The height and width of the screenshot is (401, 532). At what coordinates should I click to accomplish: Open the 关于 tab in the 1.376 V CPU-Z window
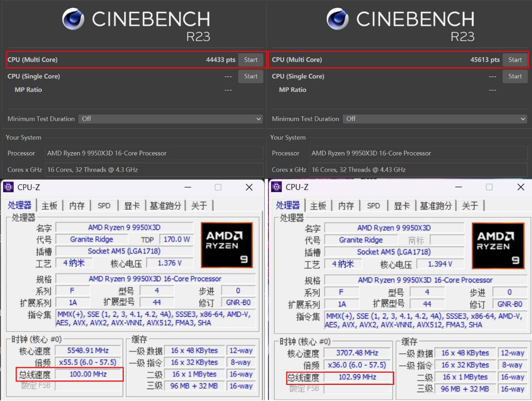[x=199, y=205]
